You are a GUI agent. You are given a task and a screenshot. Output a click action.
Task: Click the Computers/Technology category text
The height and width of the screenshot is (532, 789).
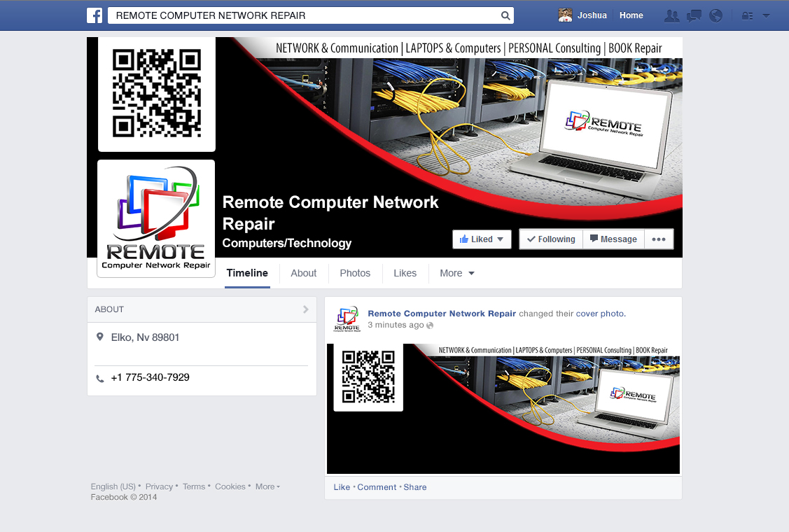[287, 243]
